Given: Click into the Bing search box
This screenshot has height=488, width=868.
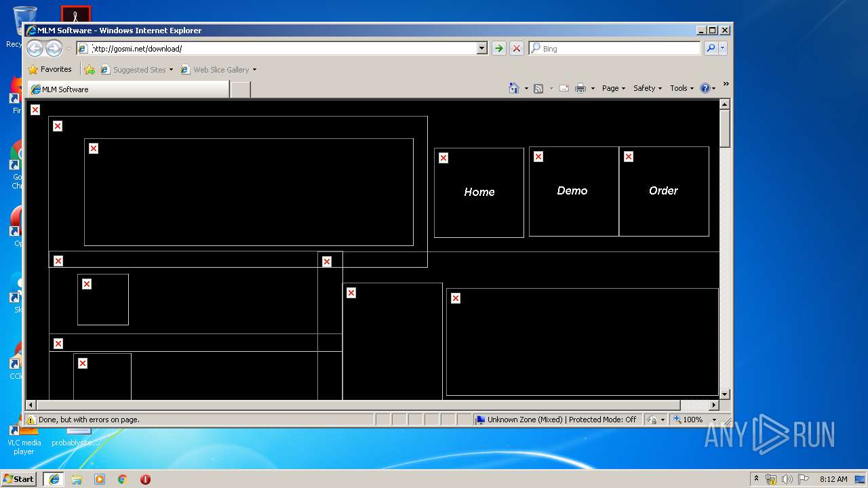Looking at the screenshot, I should (614, 48).
